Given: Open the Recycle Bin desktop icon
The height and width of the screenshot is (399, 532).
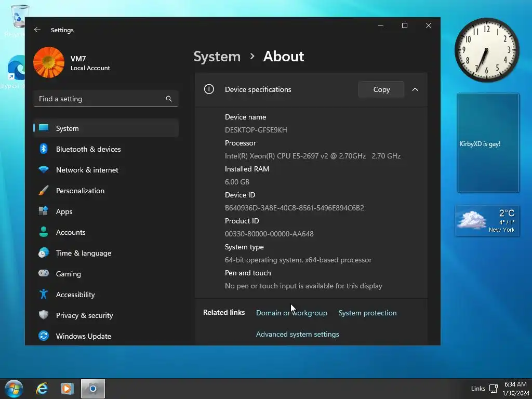Looking at the screenshot, I should [x=19, y=20].
